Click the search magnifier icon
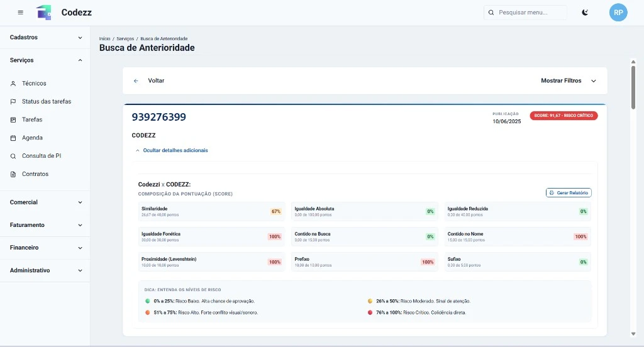Viewport: 644px width, 347px height. [491, 13]
